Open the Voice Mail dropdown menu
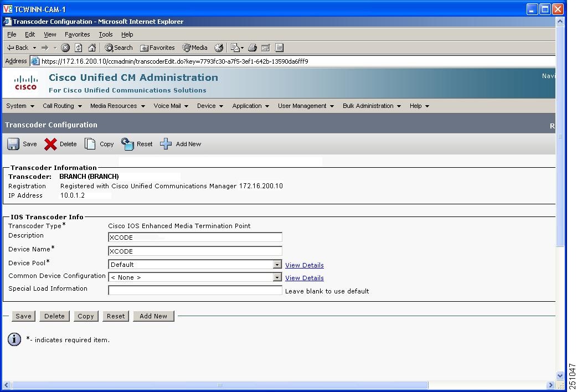Image resolution: width=577 pixels, height=392 pixels. (x=171, y=106)
